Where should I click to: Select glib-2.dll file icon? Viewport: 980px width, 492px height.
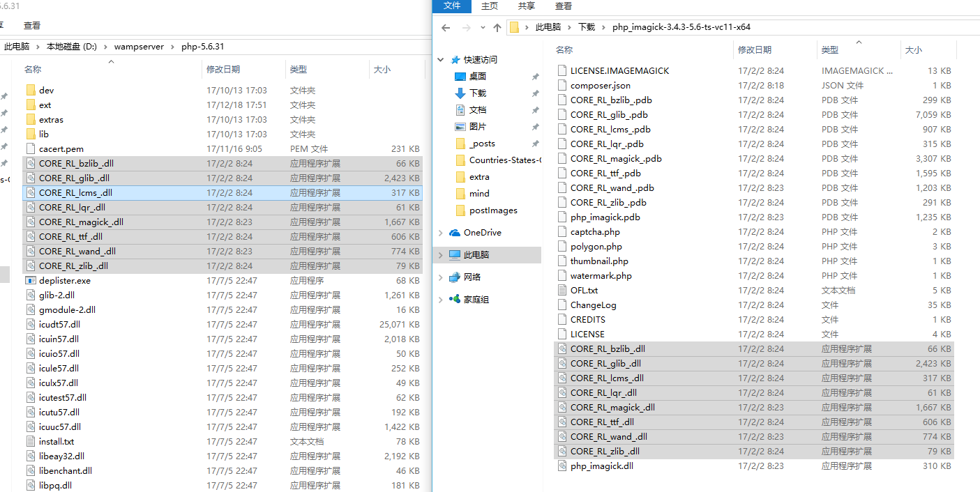click(x=30, y=295)
